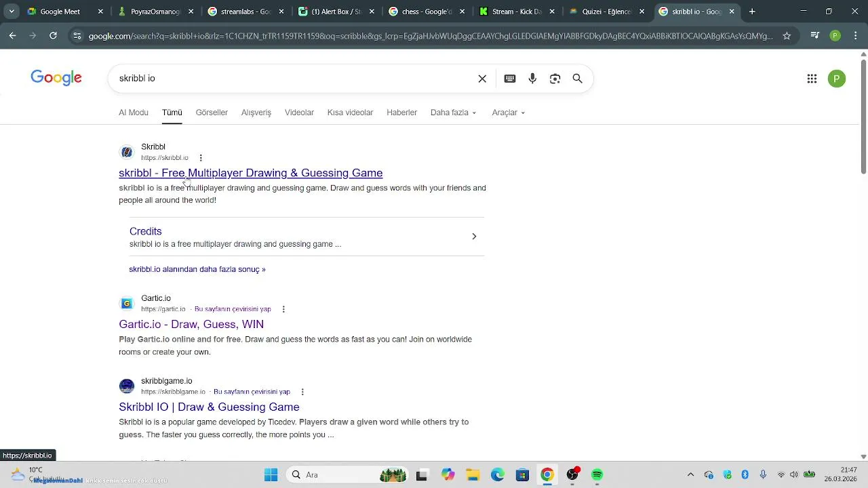Screen dimensions: 868x488
Task: Reload the current page
Action: pos(53,35)
